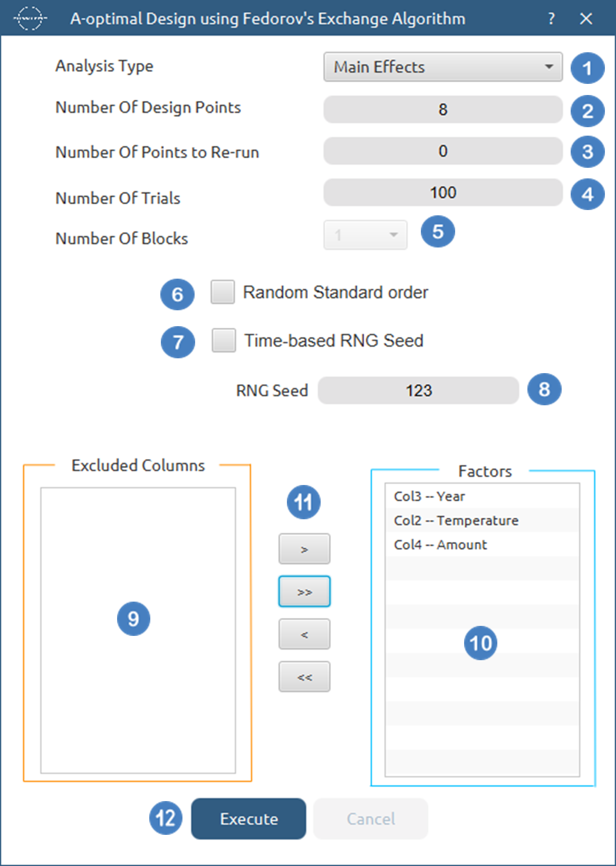
Task: Move selected column right with single arrow
Action: (304, 549)
